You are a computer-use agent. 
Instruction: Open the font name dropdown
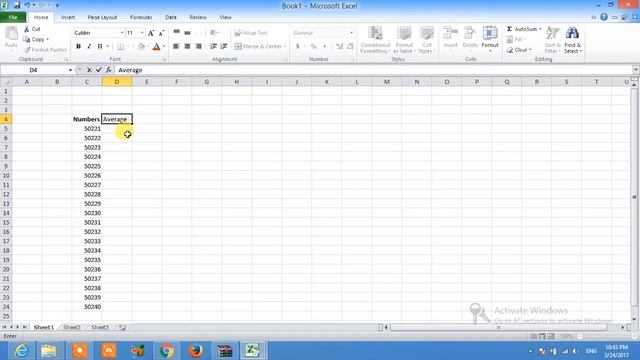(122, 33)
